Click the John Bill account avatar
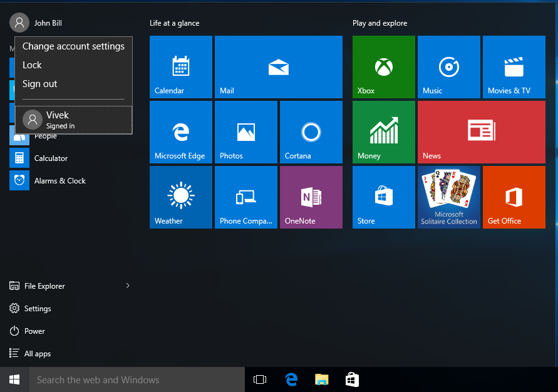The width and height of the screenshot is (558, 392). pos(19,23)
